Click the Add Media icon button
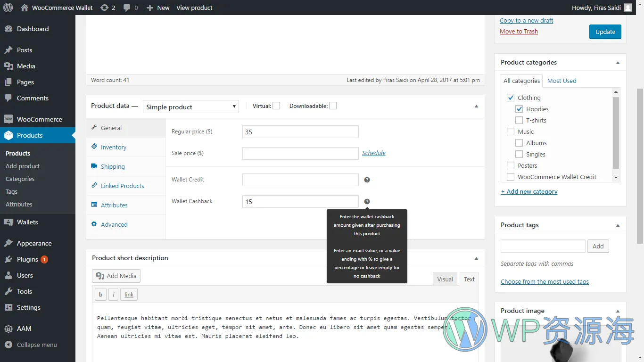 116,276
